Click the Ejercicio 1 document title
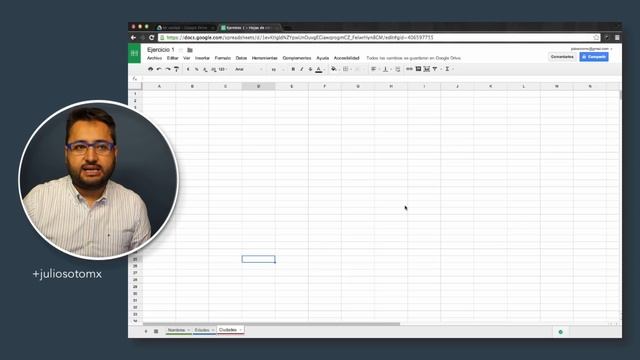Viewport: 640px width, 360px height. [x=160, y=50]
